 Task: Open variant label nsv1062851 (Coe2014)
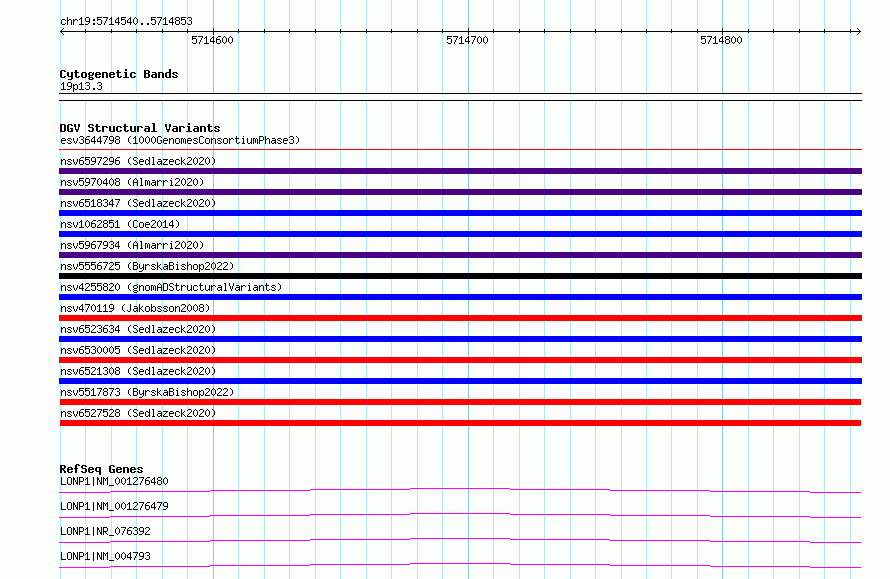coord(120,224)
